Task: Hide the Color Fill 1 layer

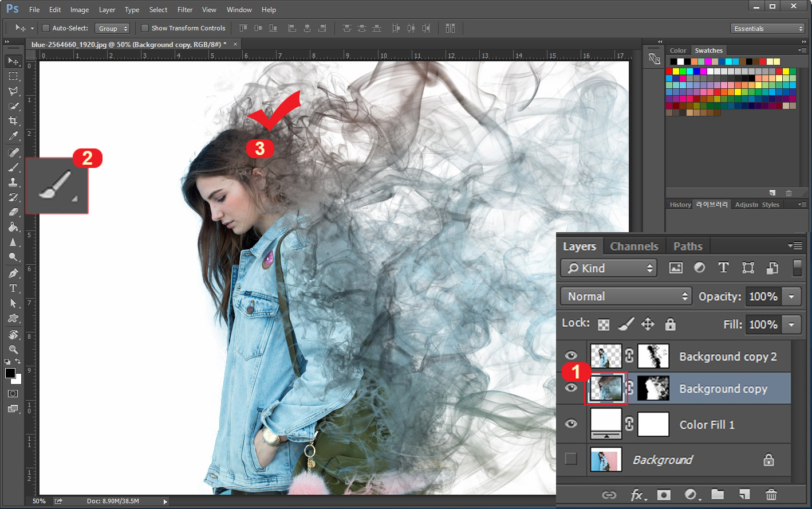Action: tap(571, 424)
